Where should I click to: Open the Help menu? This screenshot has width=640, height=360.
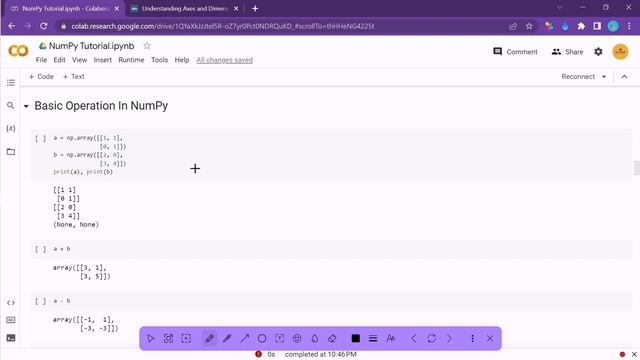click(182, 60)
